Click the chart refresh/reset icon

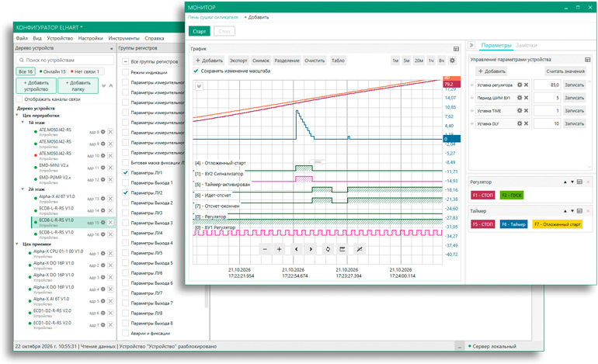click(328, 249)
